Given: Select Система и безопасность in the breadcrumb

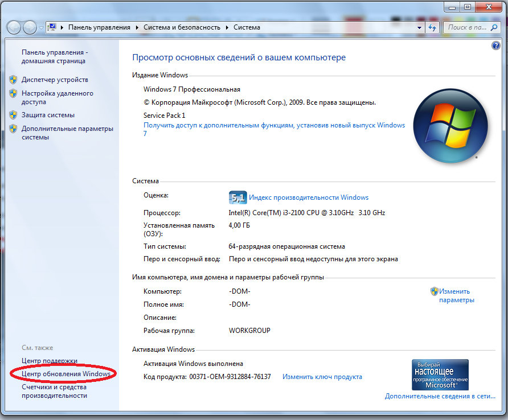Looking at the screenshot, I should click(181, 27).
